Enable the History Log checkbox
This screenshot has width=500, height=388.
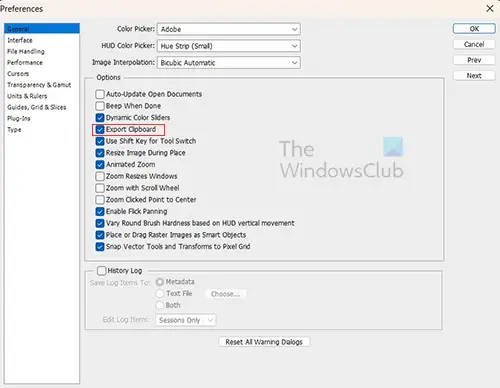click(102, 270)
